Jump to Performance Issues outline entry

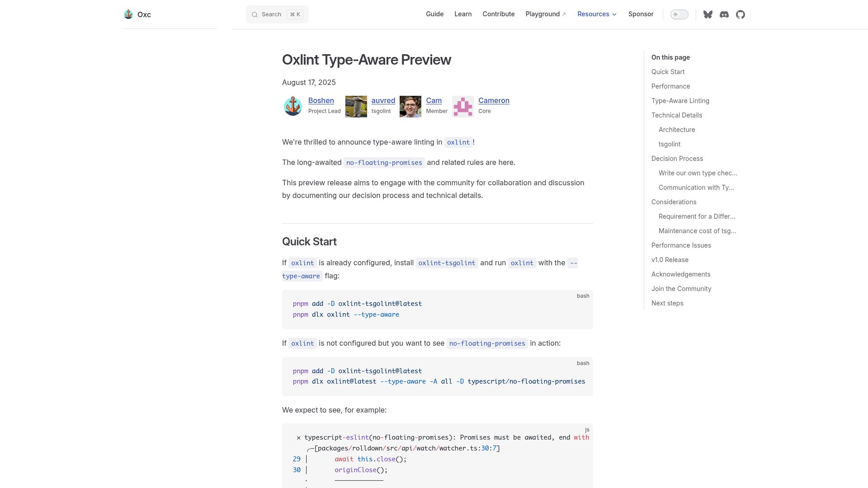coord(681,245)
